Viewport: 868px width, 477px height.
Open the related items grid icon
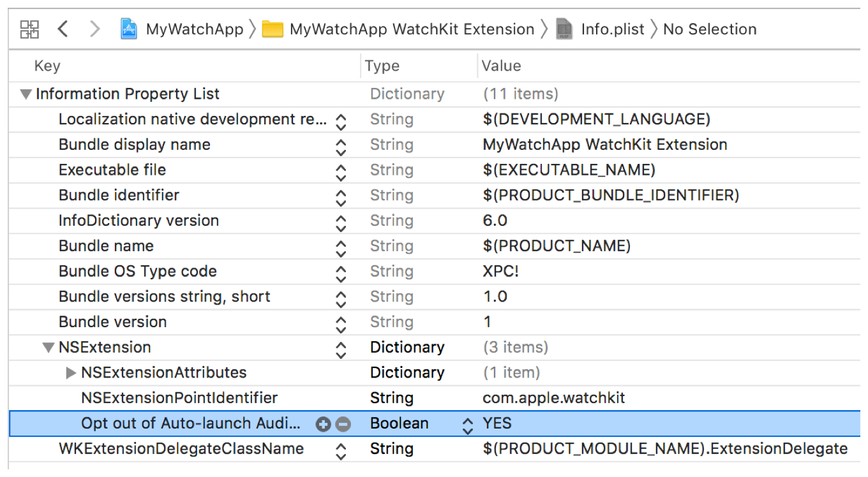pyautogui.click(x=29, y=29)
